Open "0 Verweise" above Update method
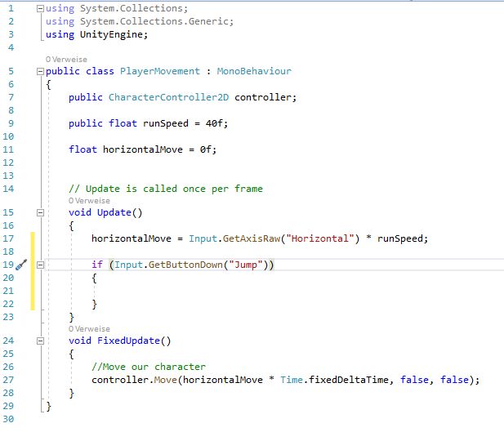This screenshot has width=504, height=441. (89, 201)
